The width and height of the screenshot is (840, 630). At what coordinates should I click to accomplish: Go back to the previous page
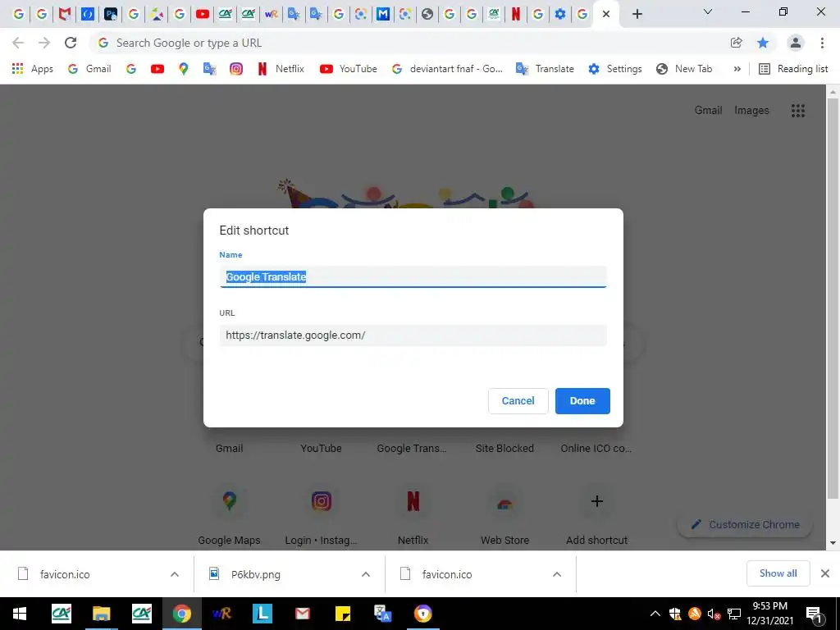(x=18, y=43)
